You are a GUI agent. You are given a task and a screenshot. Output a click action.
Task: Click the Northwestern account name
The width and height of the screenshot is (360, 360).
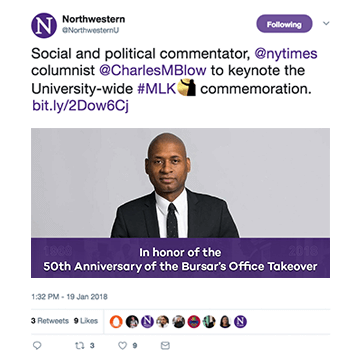click(x=94, y=19)
